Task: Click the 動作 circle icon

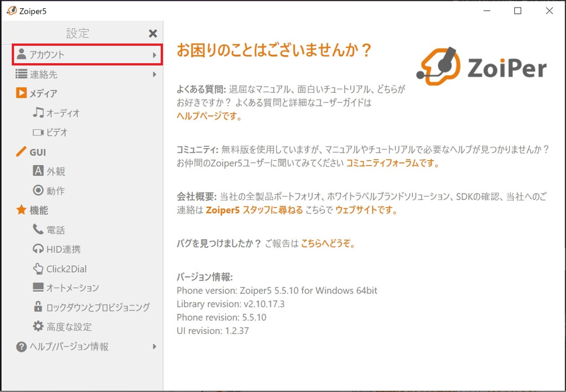Action: click(x=38, y=190)
